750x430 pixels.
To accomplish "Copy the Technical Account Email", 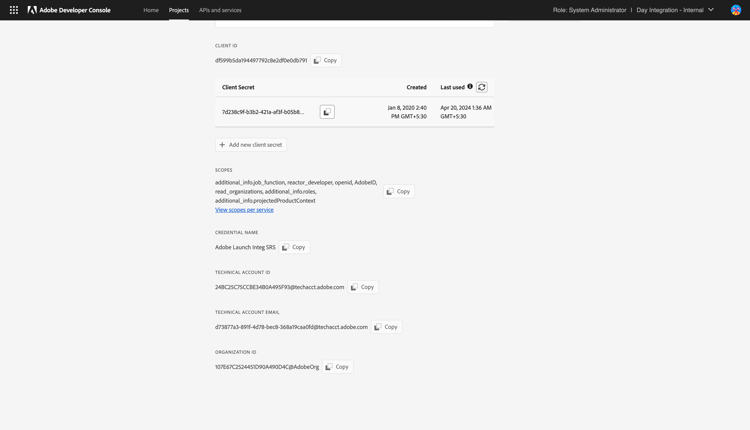I will click(386, 327).
